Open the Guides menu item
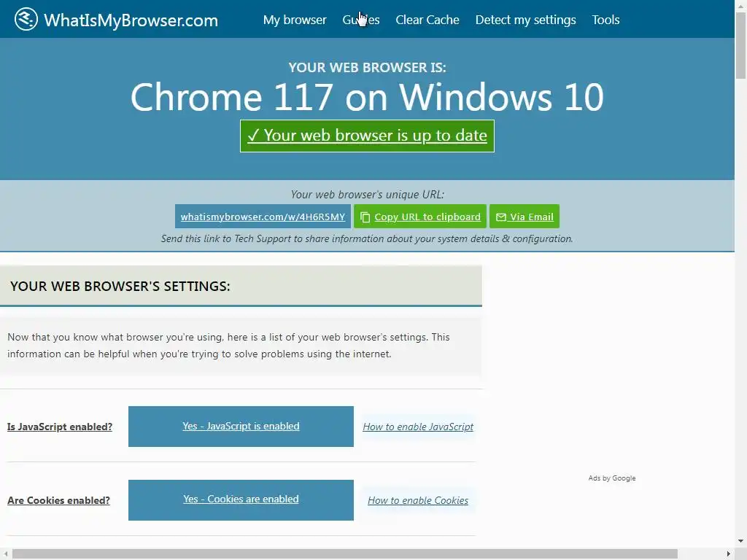This screenshot has width=747, height=560. 360,20
